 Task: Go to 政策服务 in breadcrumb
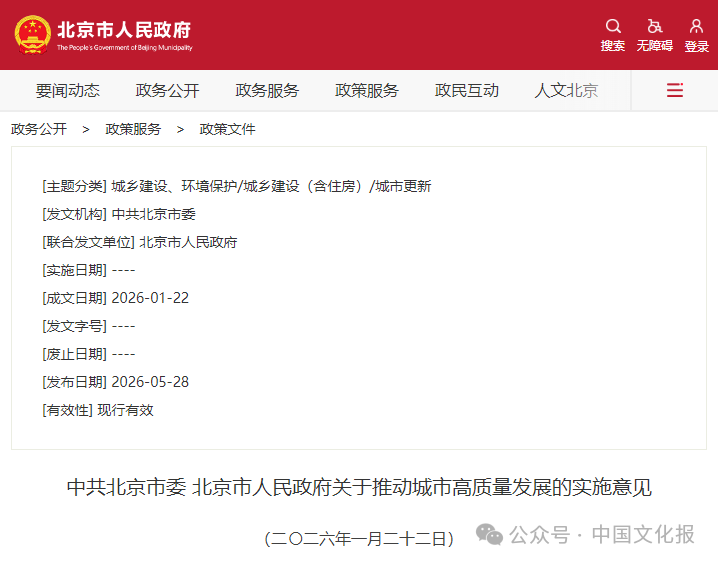pyautogui.click(x=133, y=129)
